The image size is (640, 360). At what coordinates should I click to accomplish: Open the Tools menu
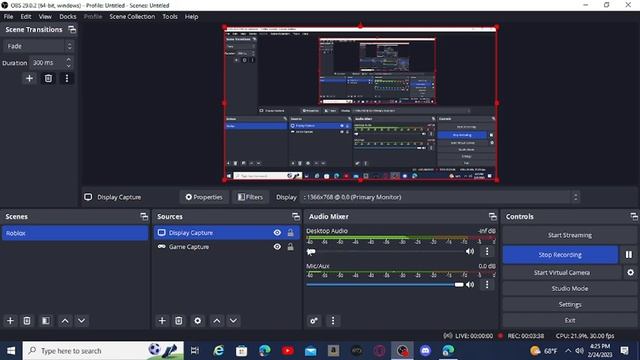[x=170, y=17]
